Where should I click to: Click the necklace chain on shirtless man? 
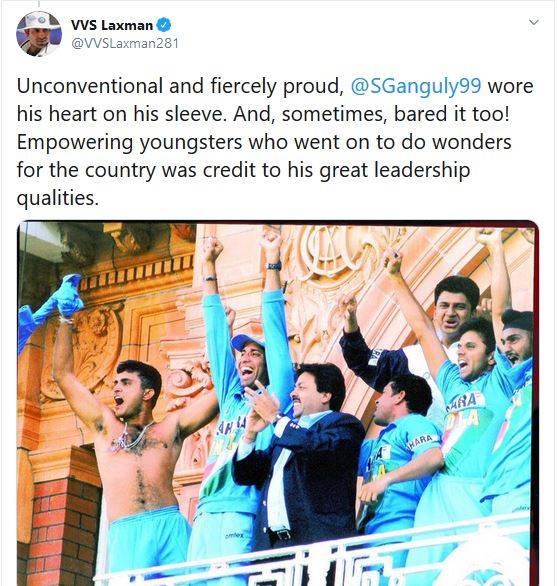pos(133,437)
